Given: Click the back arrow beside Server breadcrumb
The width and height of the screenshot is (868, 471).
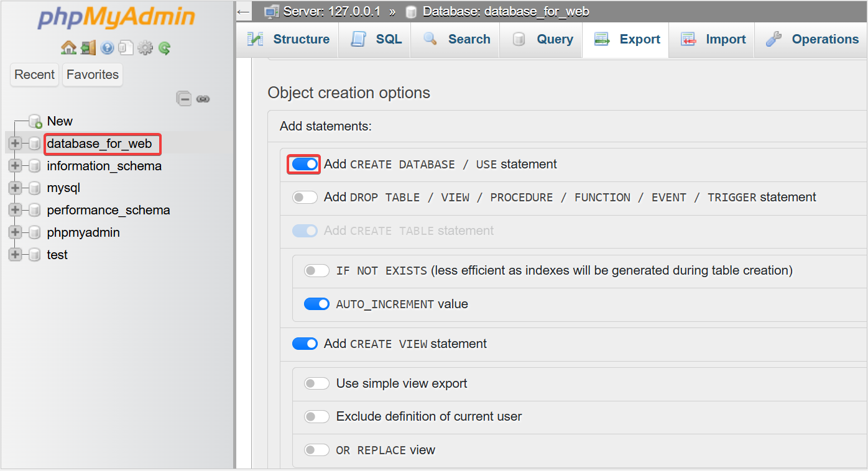Looking at the screenshot, I should pos(244,11).
